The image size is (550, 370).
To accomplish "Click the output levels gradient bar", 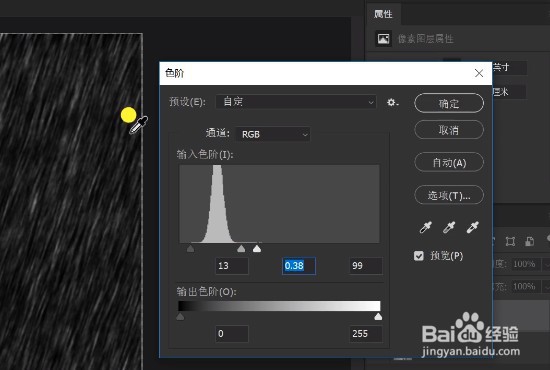I will coord(279,306).
